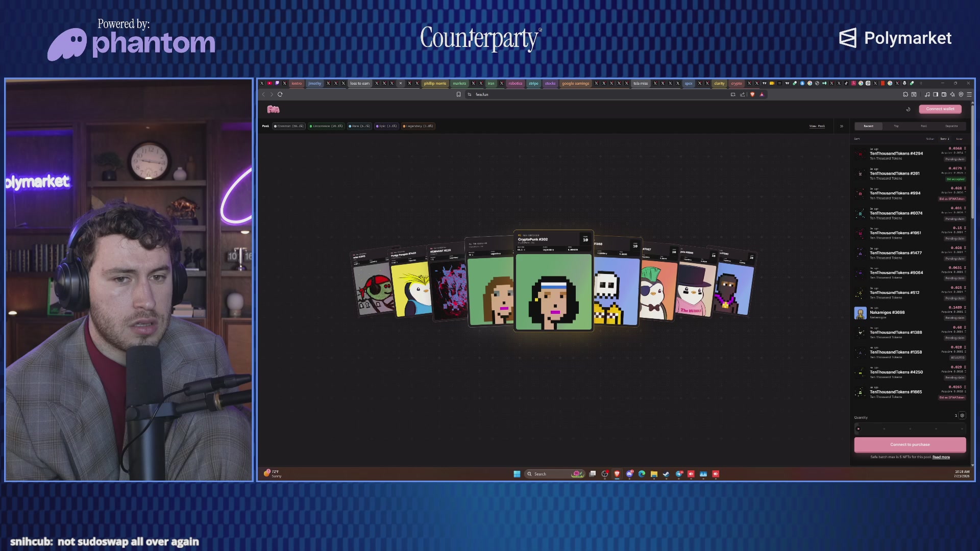Sort the list by Value

pos(930,139)
